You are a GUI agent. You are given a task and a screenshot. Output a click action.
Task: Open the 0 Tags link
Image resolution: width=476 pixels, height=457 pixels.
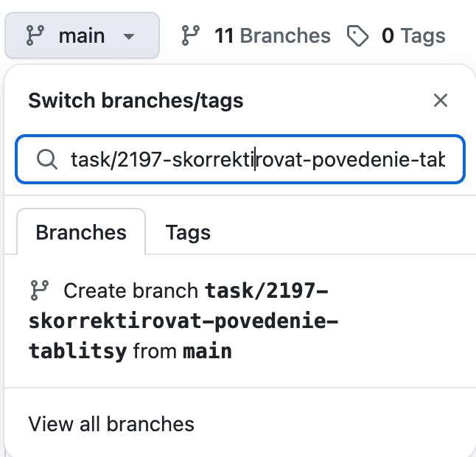[x=396, y=36]
